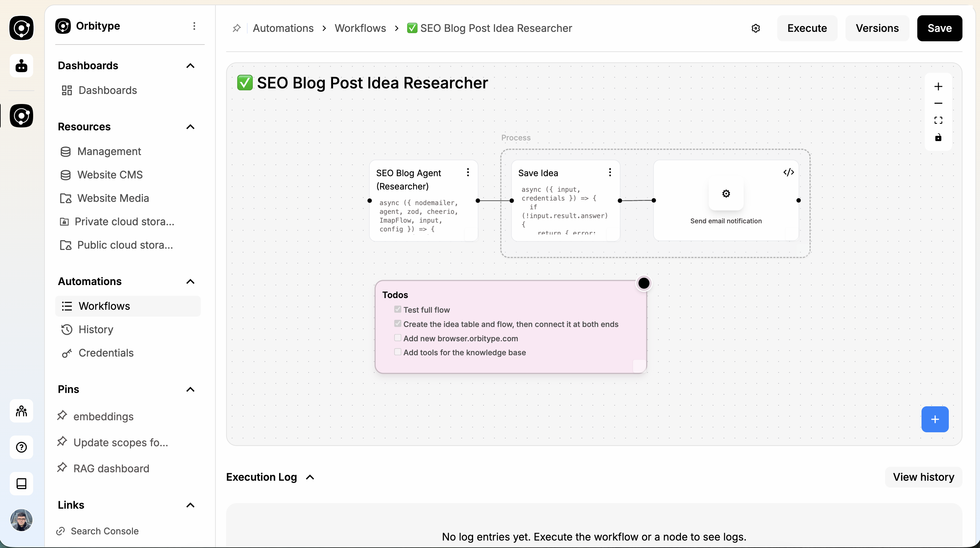The width and height of the screenshot is (980, 548).
Task: Open the help question mark icon
Action: [21, 447]
